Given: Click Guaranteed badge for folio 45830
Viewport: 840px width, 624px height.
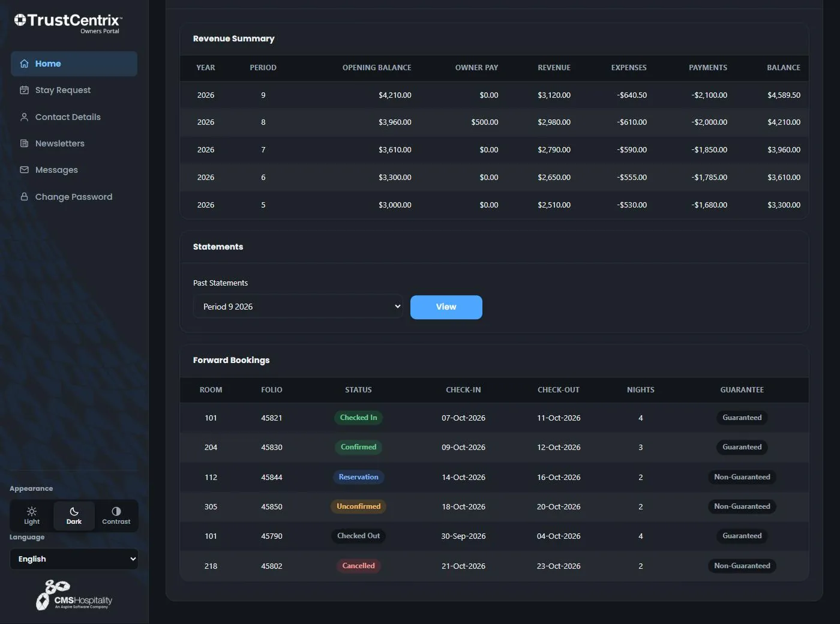Looking at the screenshot, I should coord(742,447).
